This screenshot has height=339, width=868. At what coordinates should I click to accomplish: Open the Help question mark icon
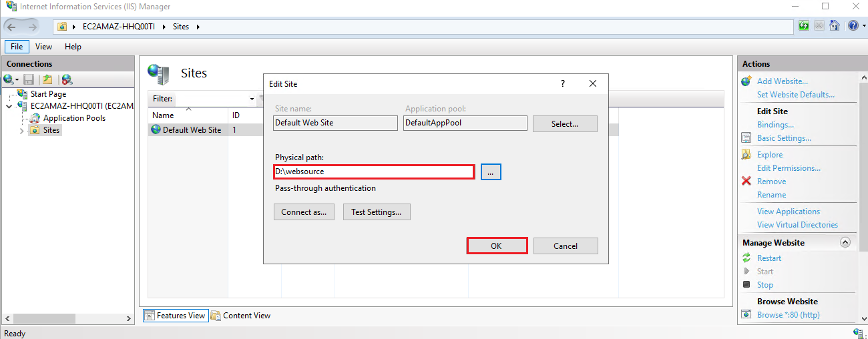(853, 26)
